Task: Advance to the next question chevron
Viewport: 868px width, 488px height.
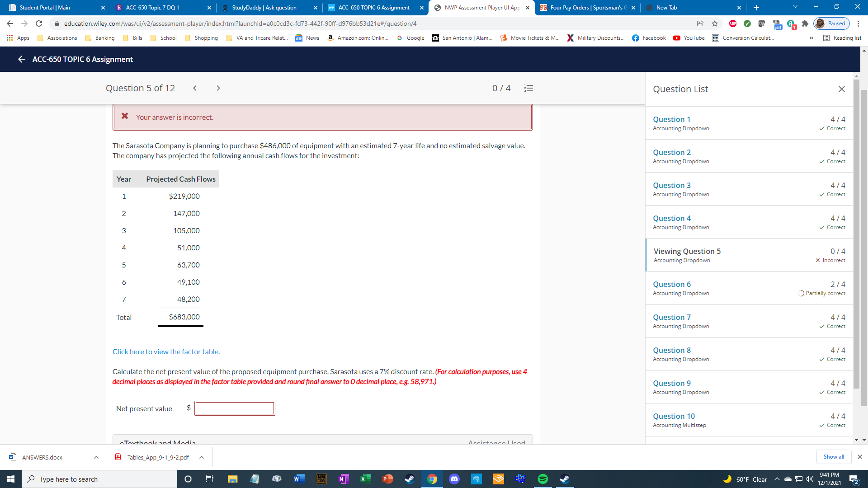Action: [x=218, y=88]
